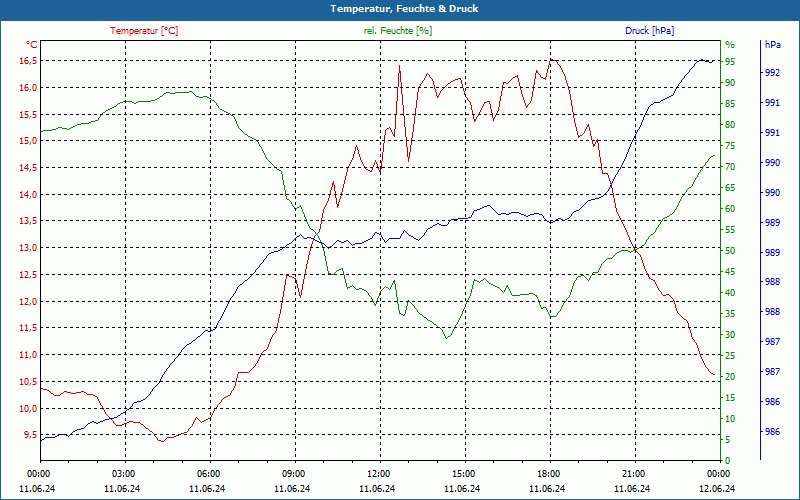
Task: Click the 15 humidity axis tick
Action: click(730, 397)
